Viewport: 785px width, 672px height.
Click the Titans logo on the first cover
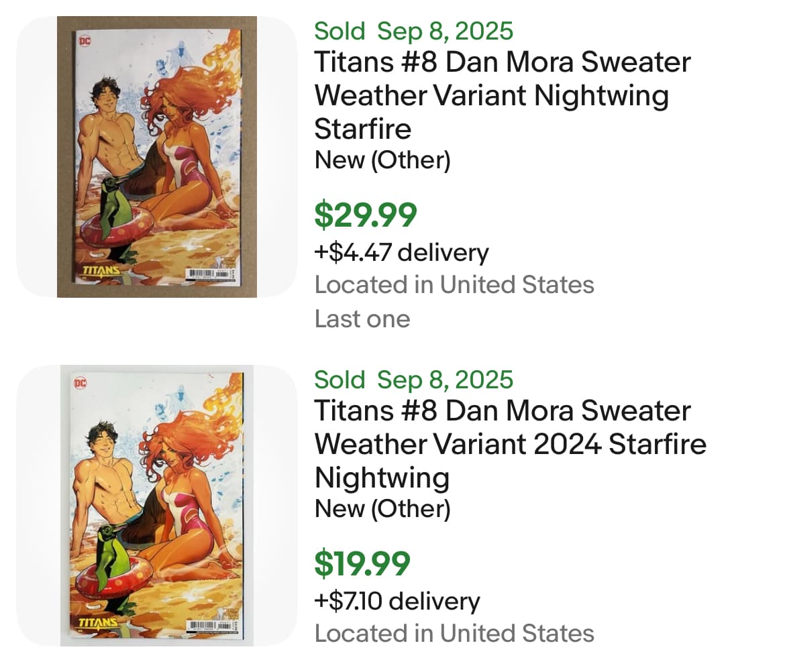101,272
